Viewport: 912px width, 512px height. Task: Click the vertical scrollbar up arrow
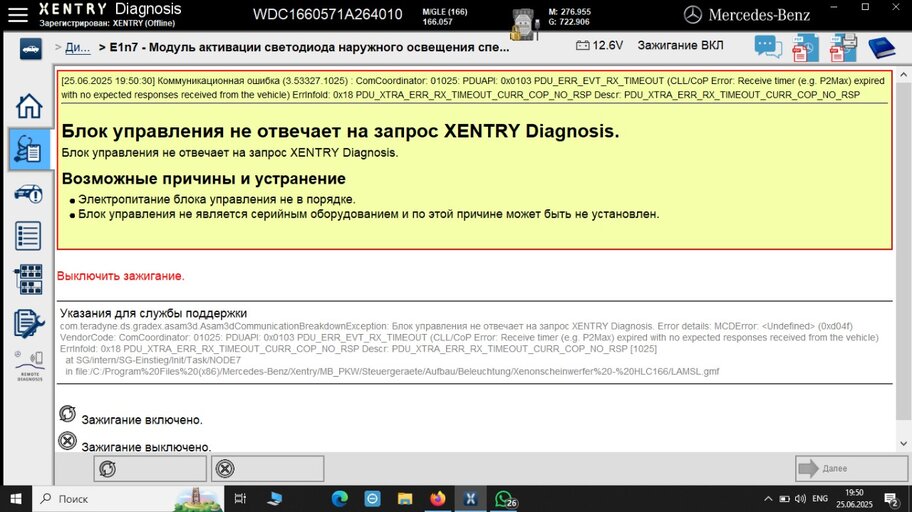pyautogui.click(x=903, y=75)
